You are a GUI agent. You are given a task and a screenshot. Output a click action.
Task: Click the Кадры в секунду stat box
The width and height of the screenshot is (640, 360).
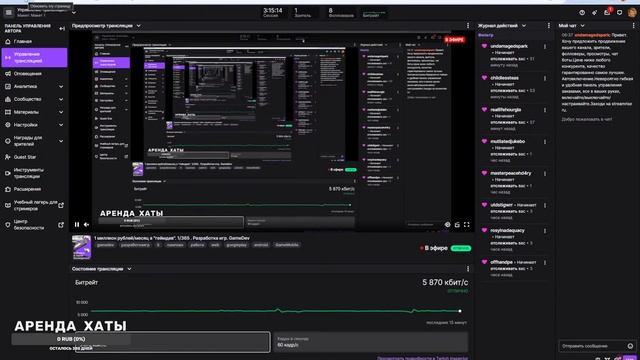371,342
